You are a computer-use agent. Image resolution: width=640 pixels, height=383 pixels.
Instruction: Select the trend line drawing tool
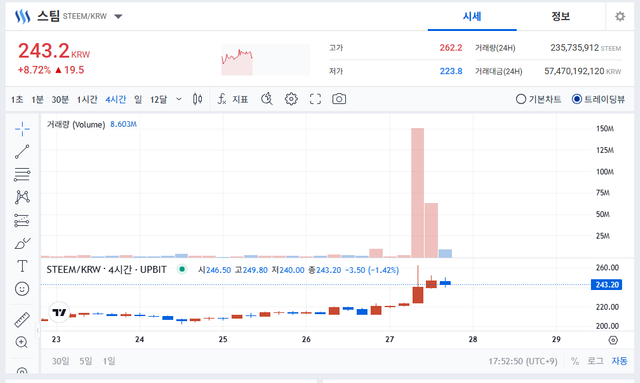click(x=22, y=151)
